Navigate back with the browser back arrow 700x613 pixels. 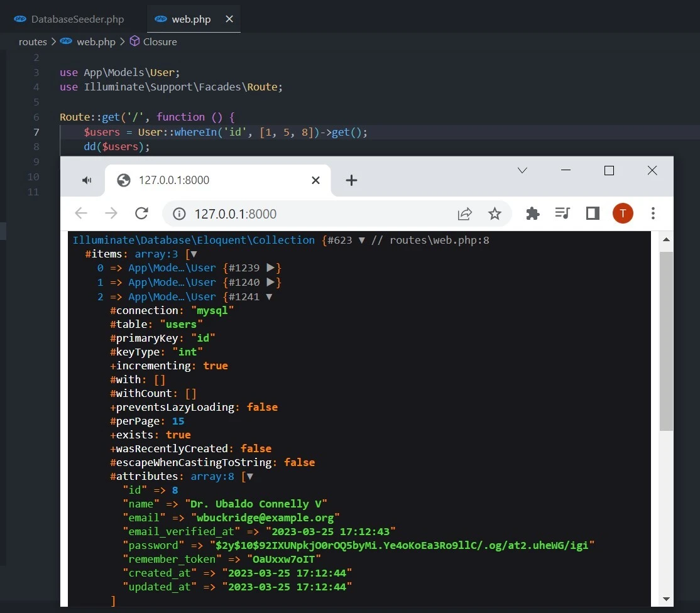pyautogui.click(x=81, y=214)
